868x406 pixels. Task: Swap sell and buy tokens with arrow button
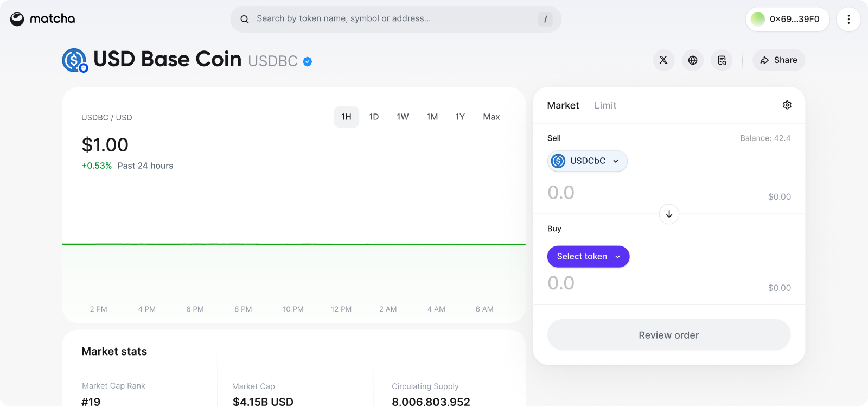[669, 214]
